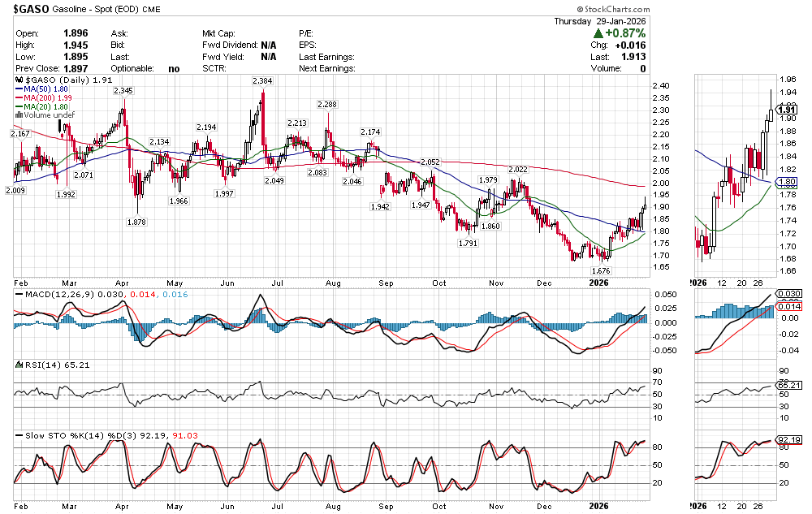
Task: Click the candlestick icon beside $GASO (Daily)
Action: point(19,81)
